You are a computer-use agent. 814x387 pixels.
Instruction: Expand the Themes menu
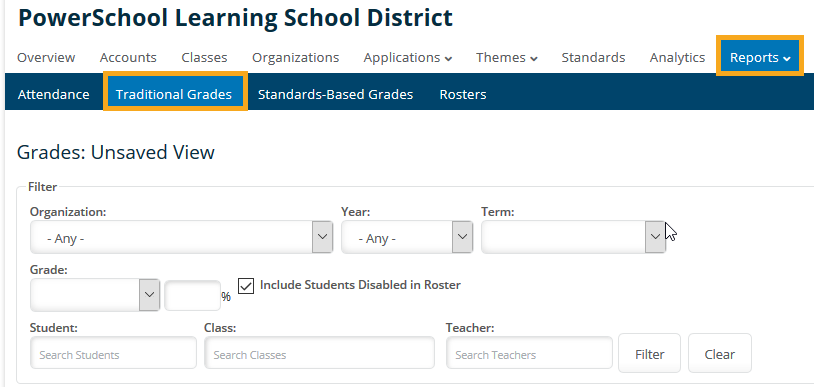pos(507,58)
